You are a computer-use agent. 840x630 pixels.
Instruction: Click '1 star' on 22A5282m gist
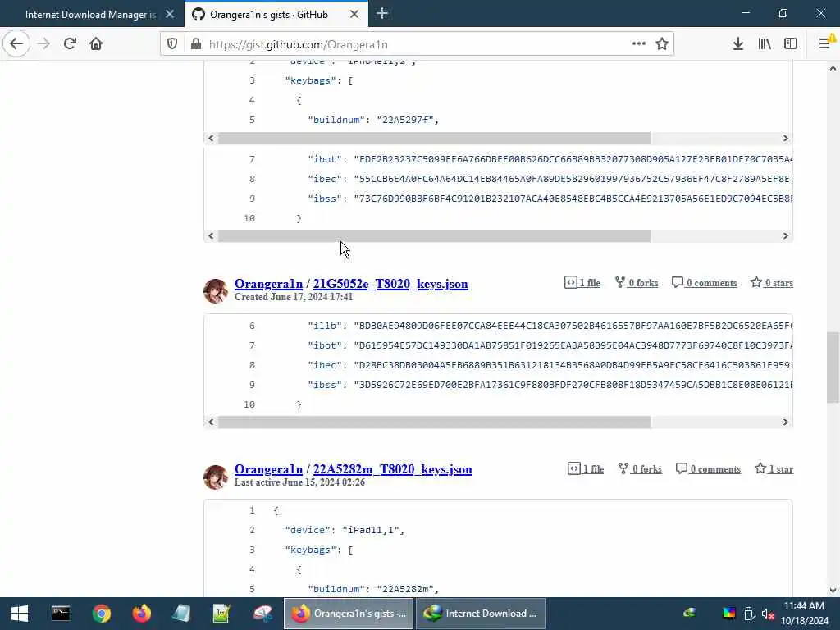pos(774,468)
